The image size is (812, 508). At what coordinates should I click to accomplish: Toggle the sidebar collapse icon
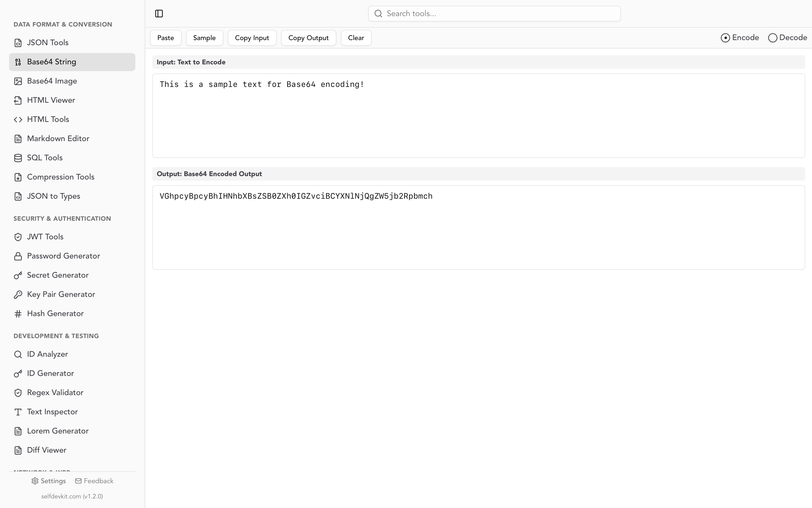[x=159, y=14]
